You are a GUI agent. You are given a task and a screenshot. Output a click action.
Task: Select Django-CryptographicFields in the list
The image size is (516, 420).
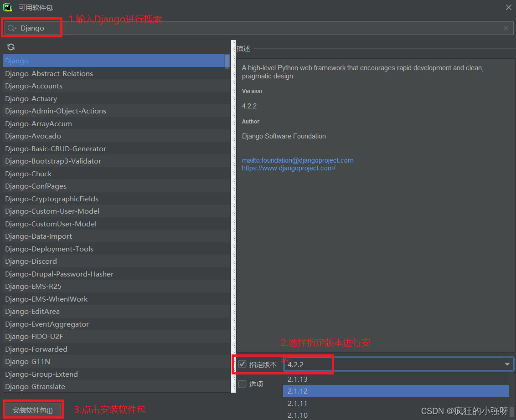[117, 199]
